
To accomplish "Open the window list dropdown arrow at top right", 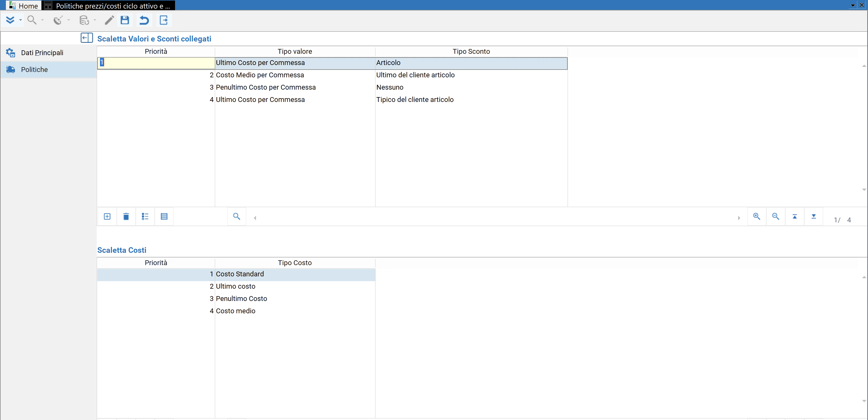I will pyautogui.click(x=852, y=5).
